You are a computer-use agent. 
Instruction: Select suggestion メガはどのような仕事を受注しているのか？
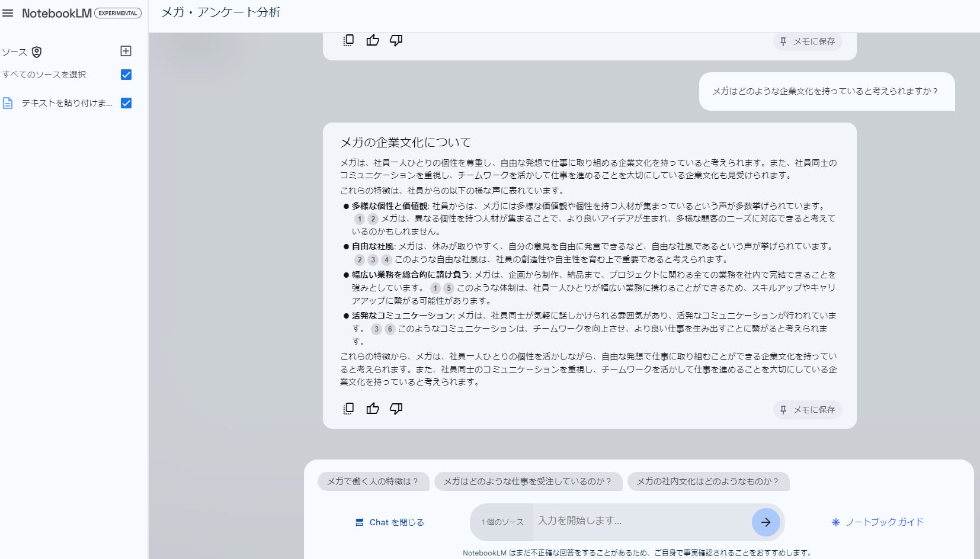pos(527,481)
